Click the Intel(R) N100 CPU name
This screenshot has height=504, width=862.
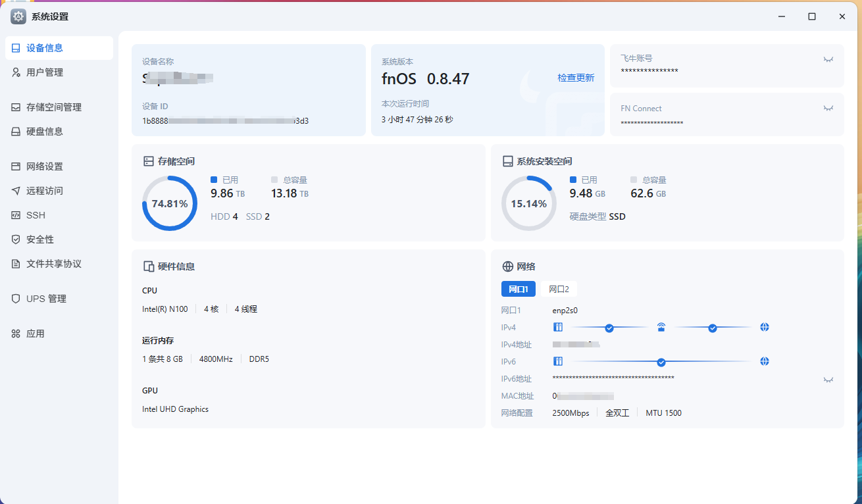point(165,309)
